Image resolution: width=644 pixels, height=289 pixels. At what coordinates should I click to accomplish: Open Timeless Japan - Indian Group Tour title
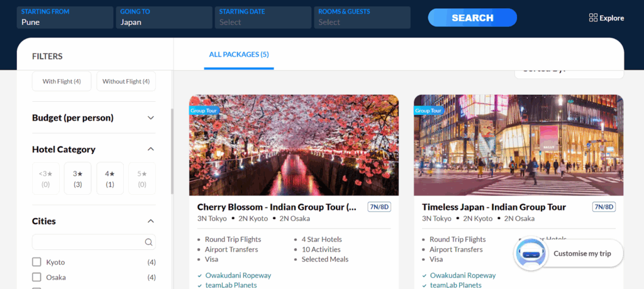(494, 207)
